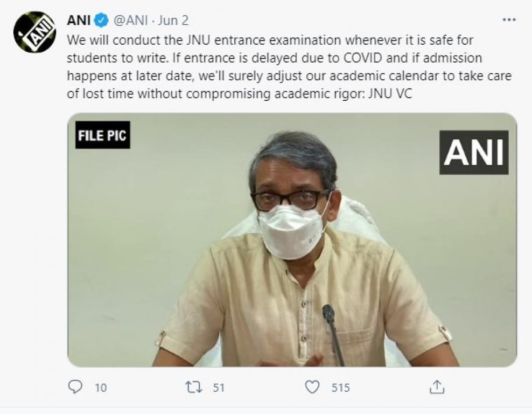The width and height of the screenshot is (532, 414).
Task: Open share options from the share arrow
Action: click(437, 387)
